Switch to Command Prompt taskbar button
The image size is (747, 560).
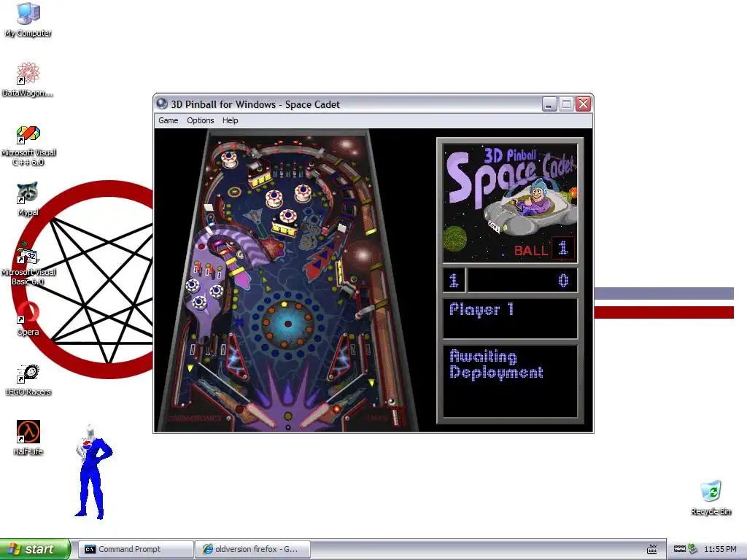(136, 549)
